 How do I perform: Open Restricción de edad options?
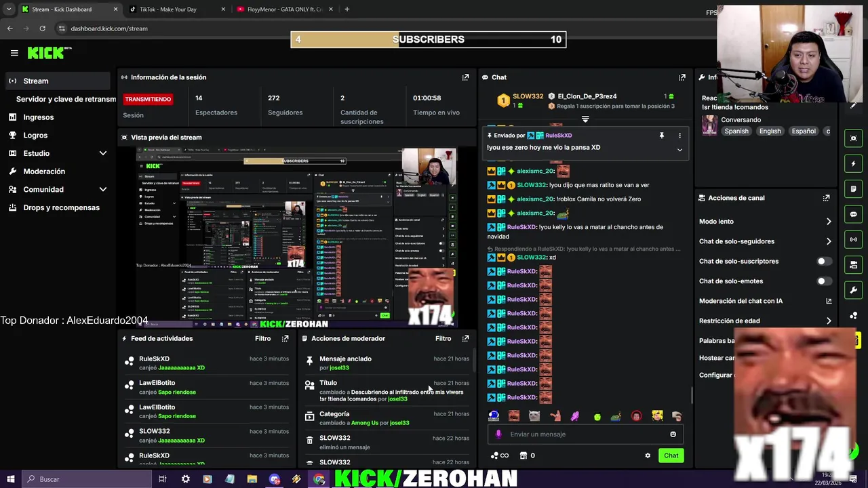(x=829, y=321)
